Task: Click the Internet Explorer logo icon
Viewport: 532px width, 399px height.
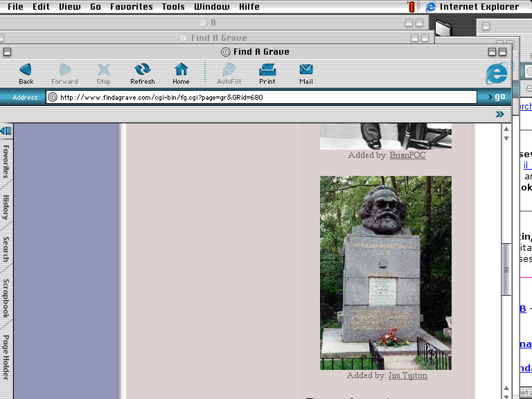Action: pos(496,73)
